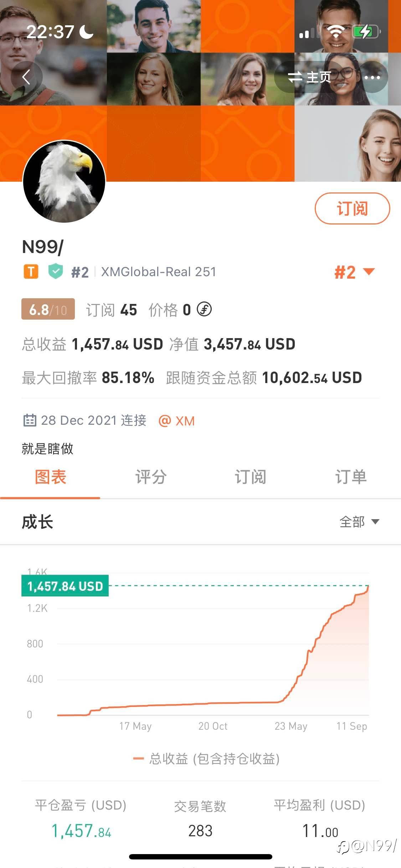This screenshot has width=401, height=868.
Task: Tap the coin icon next to price
Action: [x=204, y=309]
